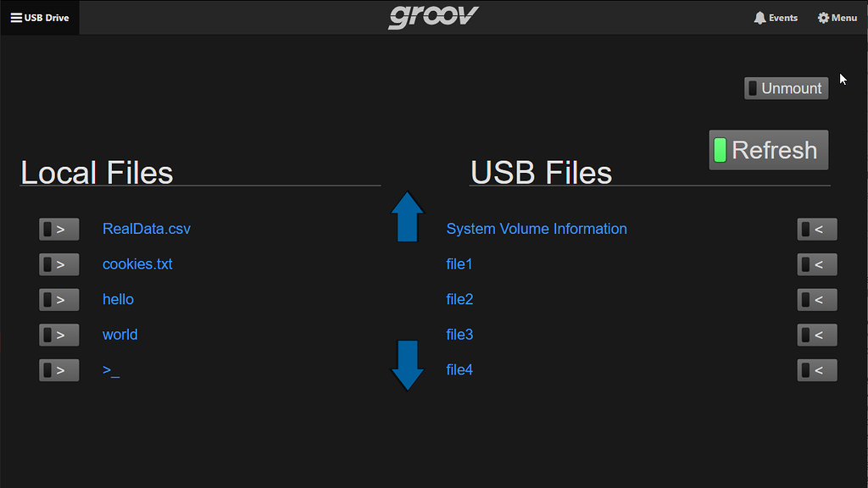Select the RealData.csv file name
The image size is (868, 488).
click(x=147, y=229)
